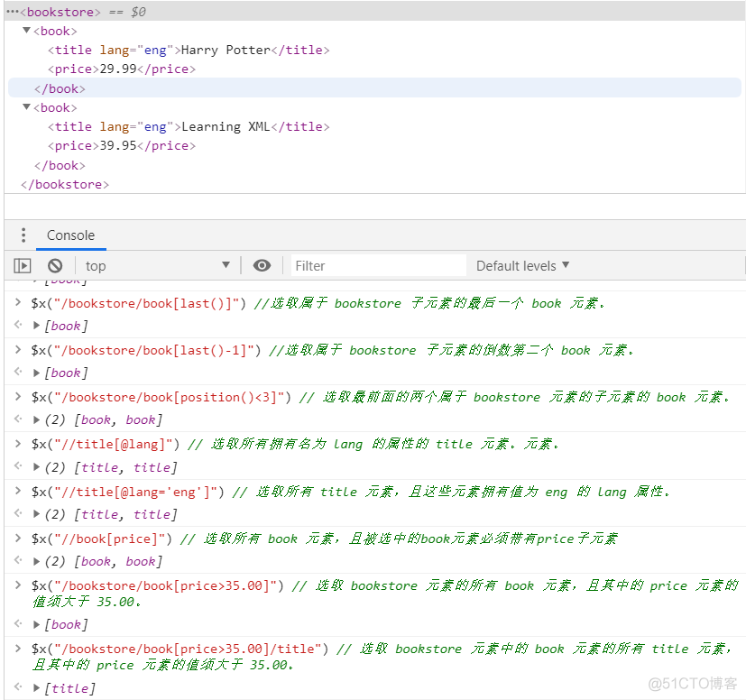Screen dimensions: 746x700
Task: Click the $x("/bookstore/book[last()]") command text
Action: [x=139, y=303]
